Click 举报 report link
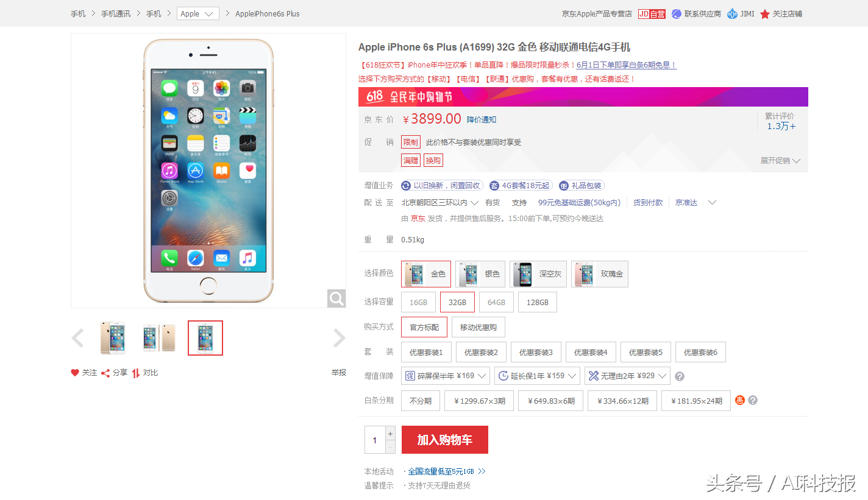Image resolution: width=868 pixels, height=500 pixels. [339, 373]
